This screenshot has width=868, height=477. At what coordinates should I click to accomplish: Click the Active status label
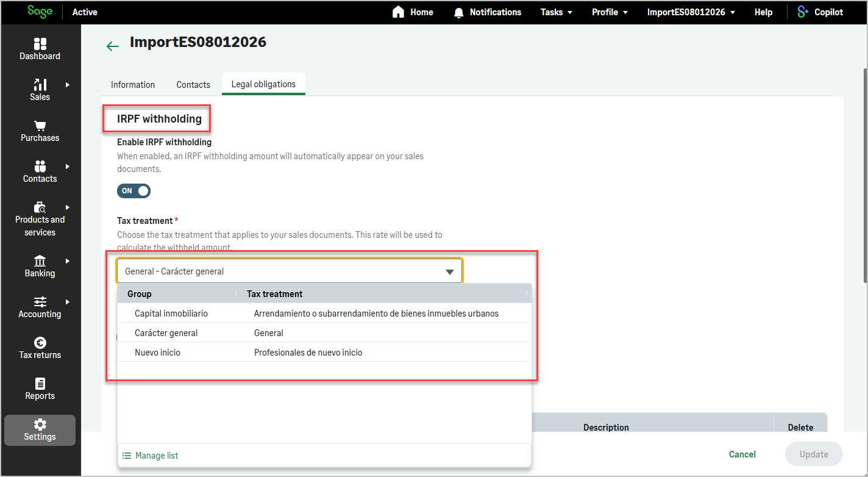coord(85,12)
